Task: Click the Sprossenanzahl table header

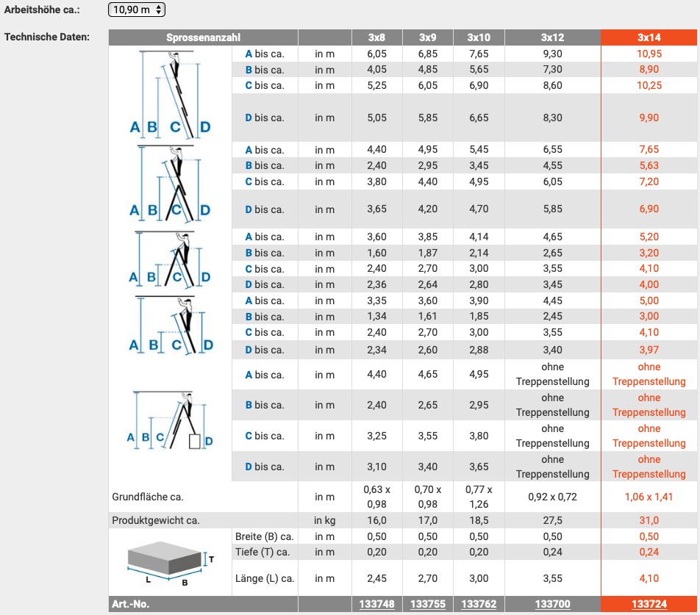Action: click(203, 37)
